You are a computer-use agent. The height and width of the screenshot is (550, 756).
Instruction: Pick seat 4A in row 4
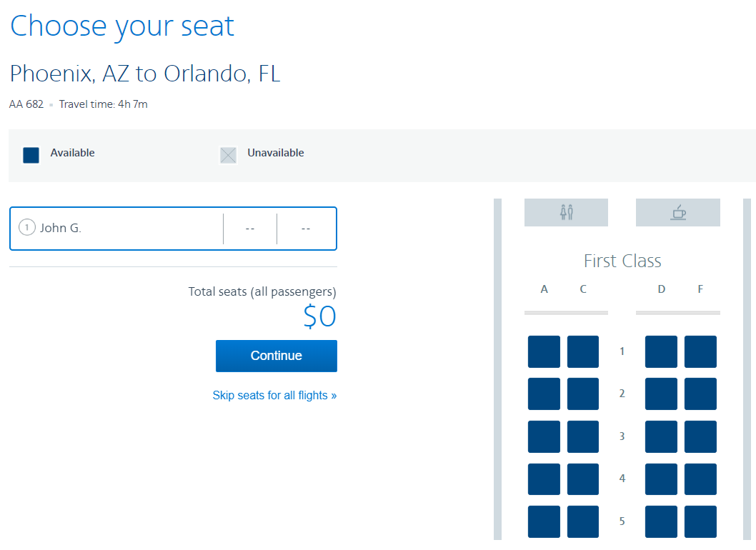coord(544,479)
